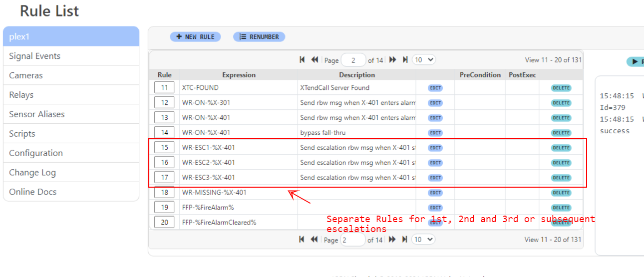Open Scripts in the sidebar

(x=71, y=134)
